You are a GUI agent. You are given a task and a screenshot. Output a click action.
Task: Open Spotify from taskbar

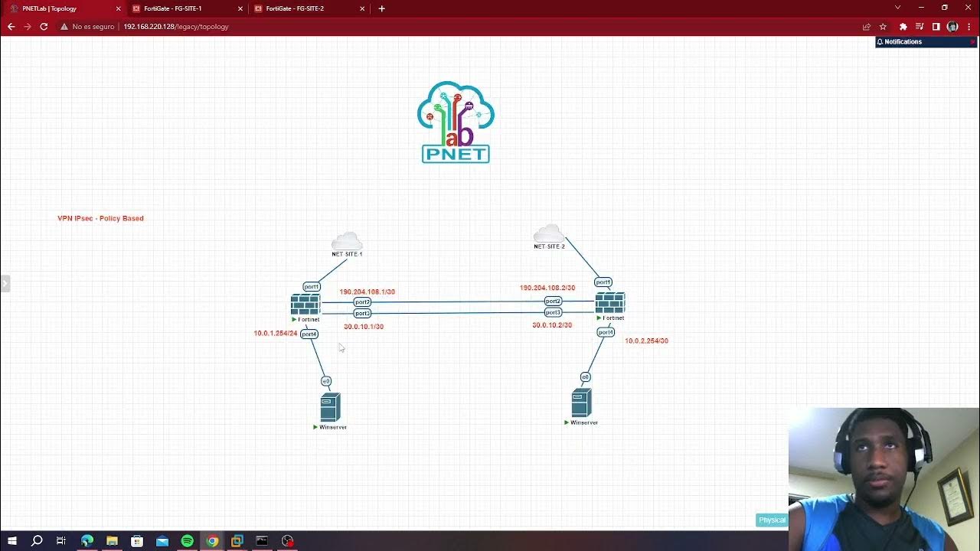coord(188,541)
